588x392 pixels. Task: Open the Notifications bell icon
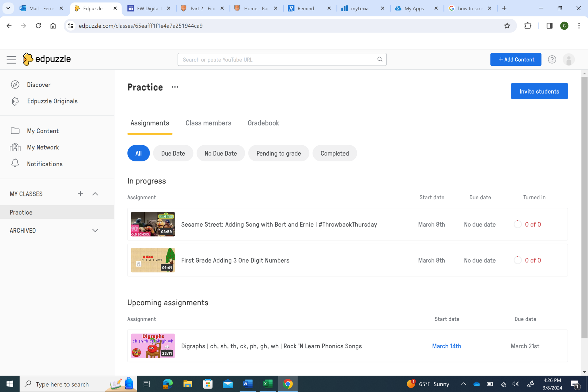[x=15, y=163]
